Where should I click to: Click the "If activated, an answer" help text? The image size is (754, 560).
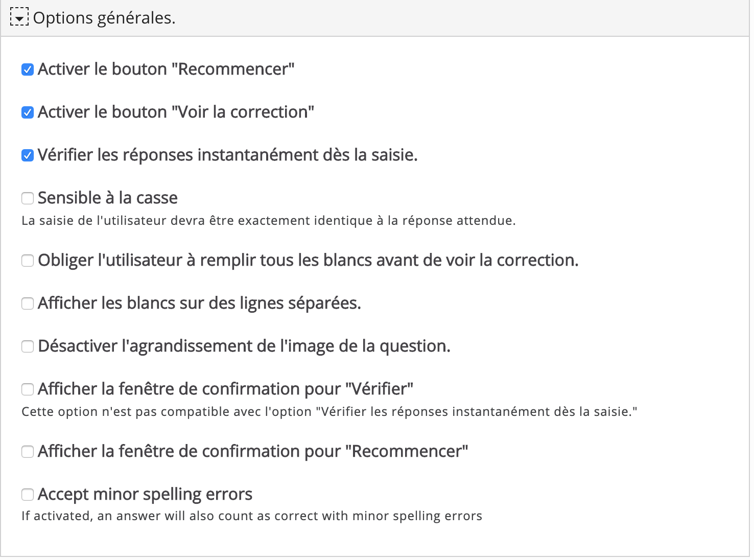coord(252,516)
